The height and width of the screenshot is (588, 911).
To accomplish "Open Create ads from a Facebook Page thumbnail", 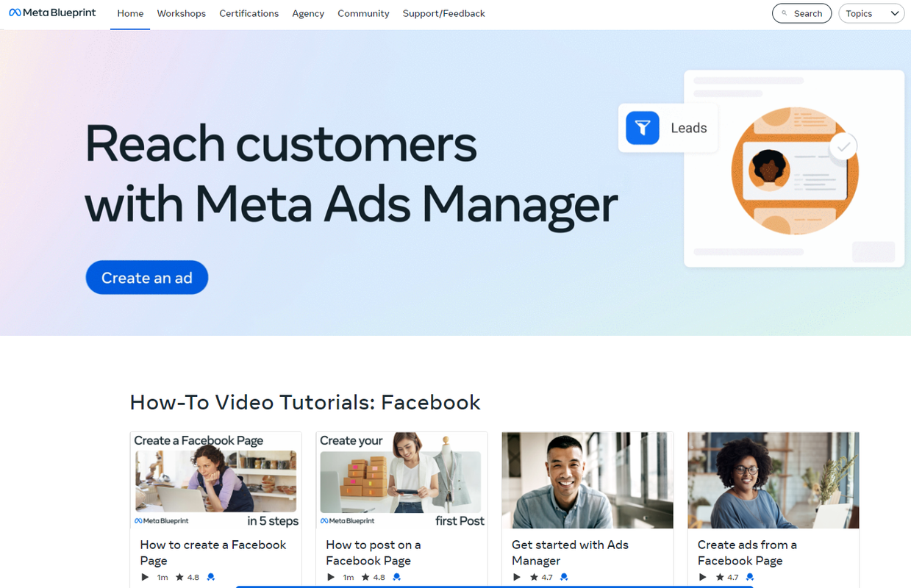I will pos(774,481).
